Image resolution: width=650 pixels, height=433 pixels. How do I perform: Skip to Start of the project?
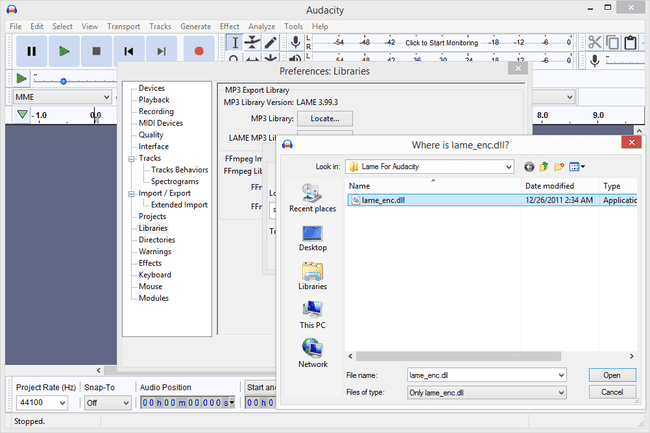tap(129, 51)
